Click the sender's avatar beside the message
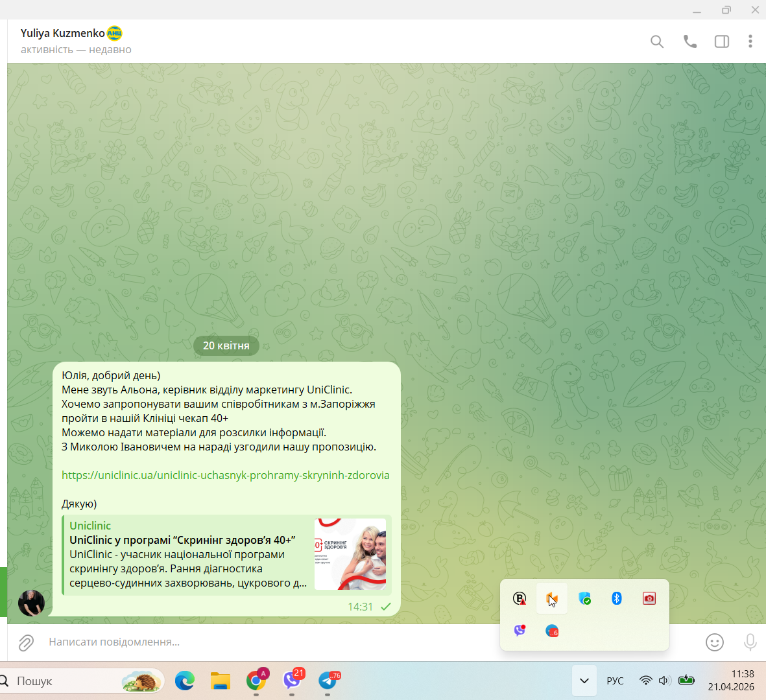 [31, 602]
